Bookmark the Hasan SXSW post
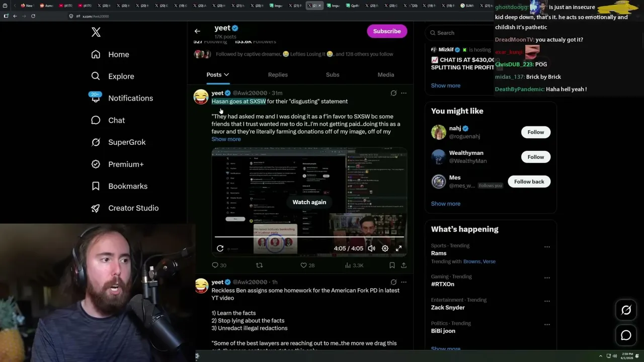 coord(392,265)
